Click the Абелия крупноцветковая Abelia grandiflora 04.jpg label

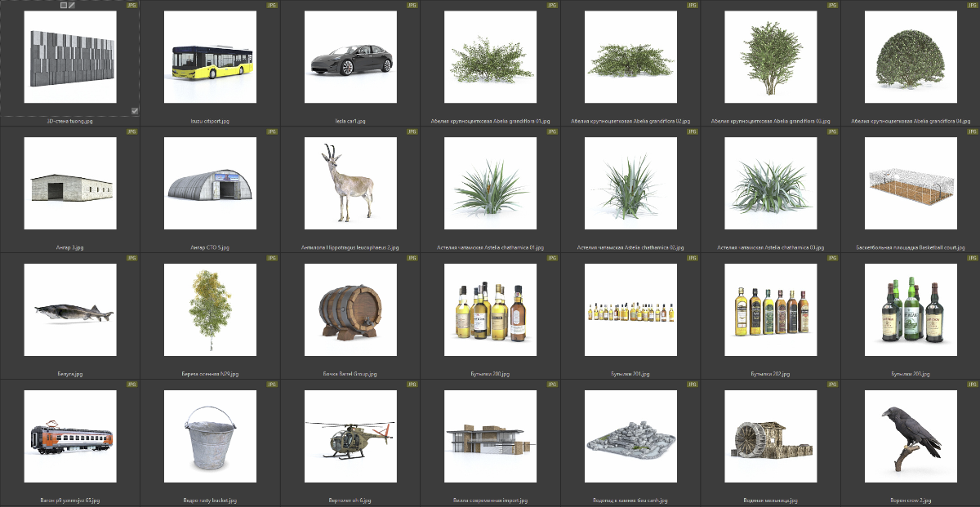[911, 121]
